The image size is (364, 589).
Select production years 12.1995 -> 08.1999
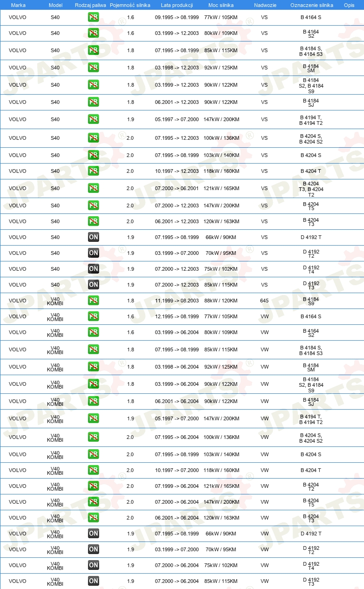click(177, 316)
